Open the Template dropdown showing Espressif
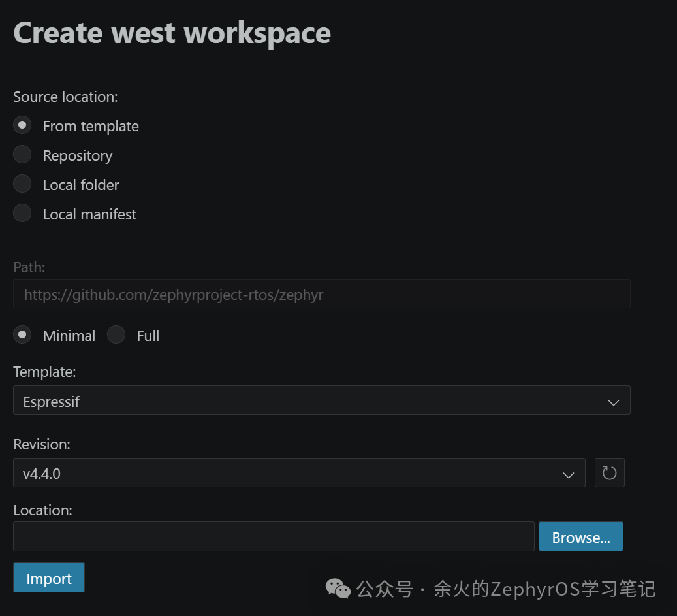 tap(322, 400)
